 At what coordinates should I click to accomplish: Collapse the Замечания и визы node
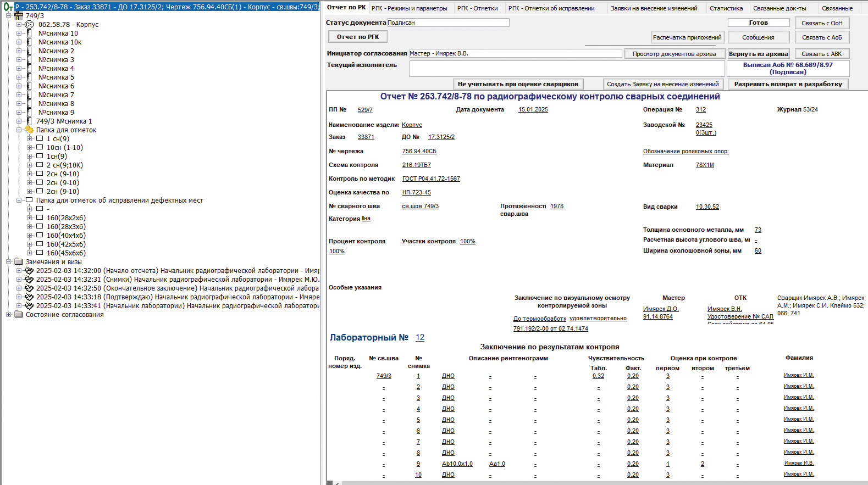pos(9,262)
